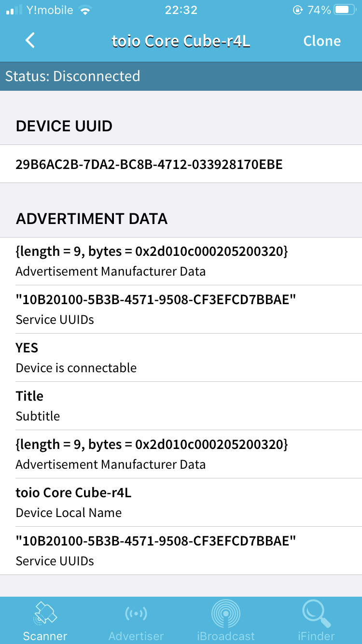Select the Title Subtitle row
Viewport: 362px width, 644px height.
pos(181,406)
